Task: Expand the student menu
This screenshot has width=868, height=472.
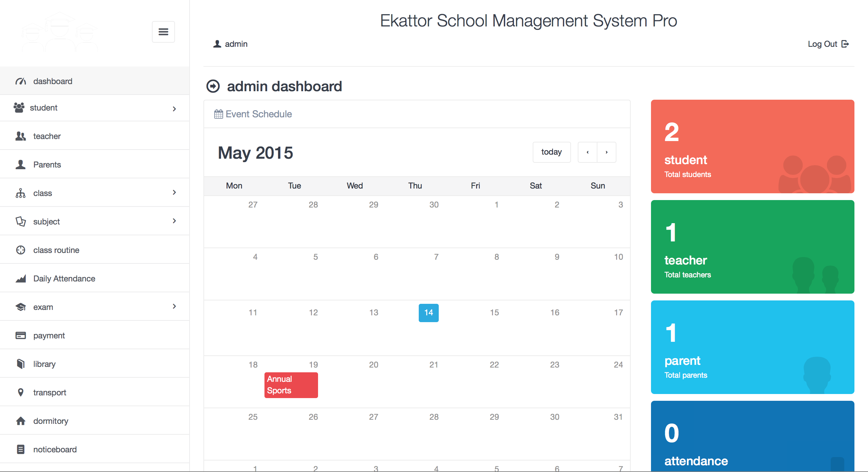Action: [174, 109]
